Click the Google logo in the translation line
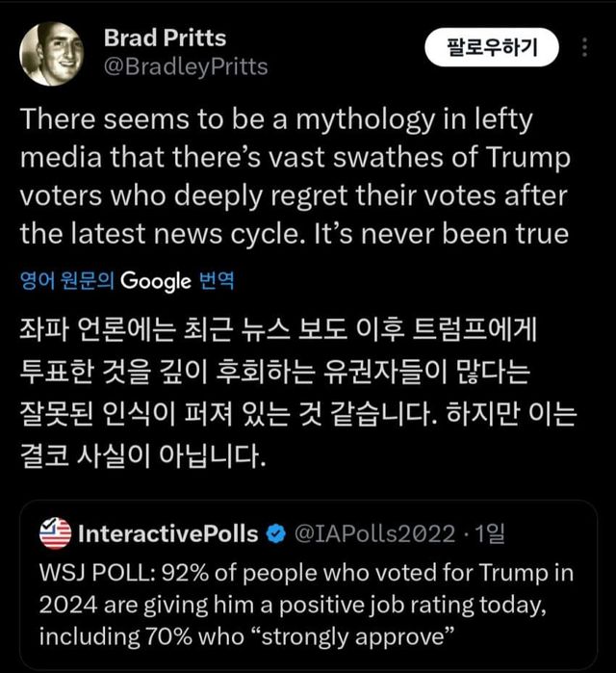The height and width of the screenshot is (673, 616). [x=157, y=281]
